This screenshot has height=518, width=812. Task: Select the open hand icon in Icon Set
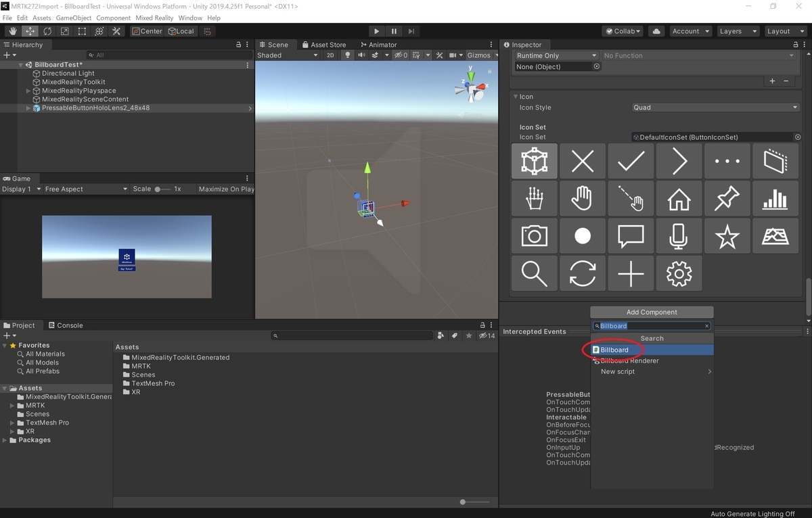(x=583, y=199)
